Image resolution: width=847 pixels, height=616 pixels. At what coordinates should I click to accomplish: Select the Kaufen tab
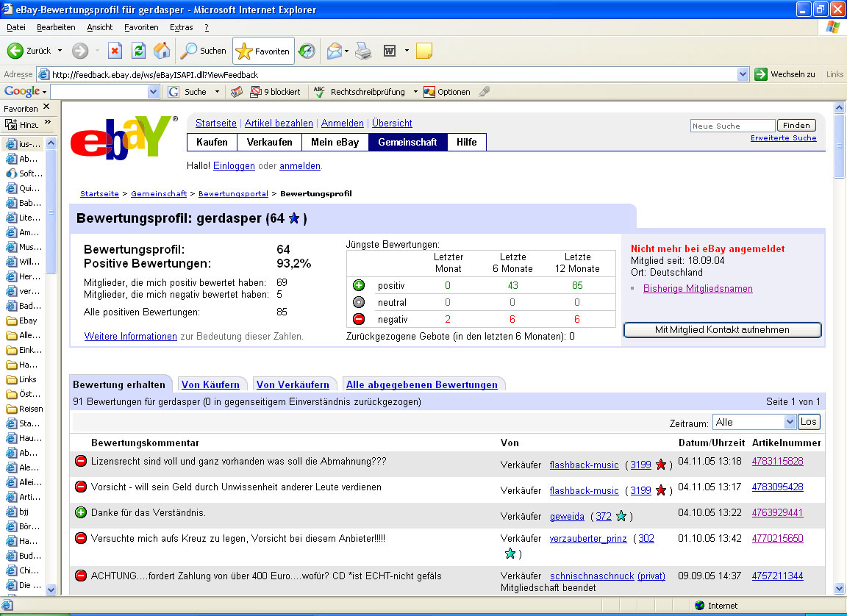pyautogui.click(x=212, y=142)
